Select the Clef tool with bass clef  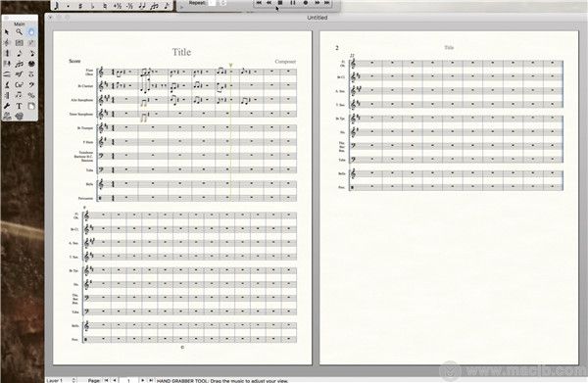pos(31,84)
